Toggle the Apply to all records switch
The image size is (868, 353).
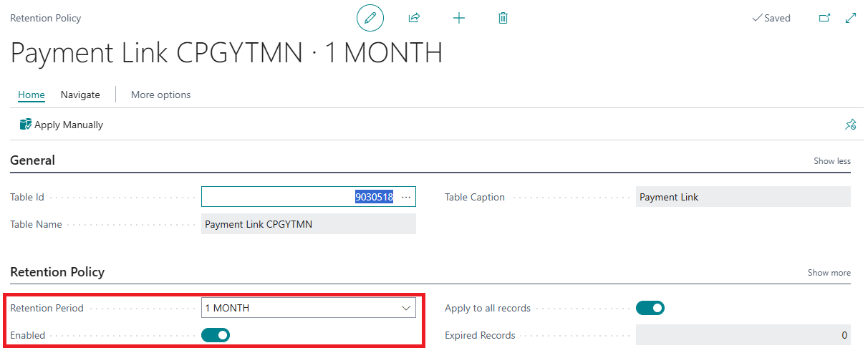click(x=650, y=308)
